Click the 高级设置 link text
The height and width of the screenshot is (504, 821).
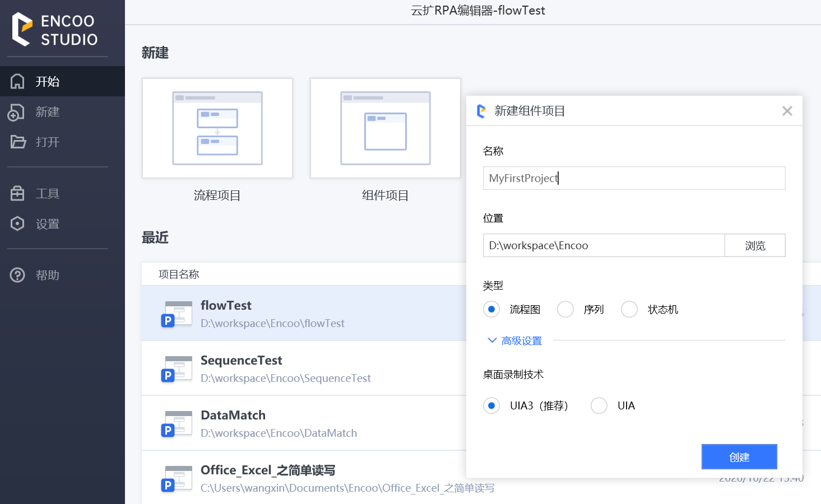pos(522,340)
